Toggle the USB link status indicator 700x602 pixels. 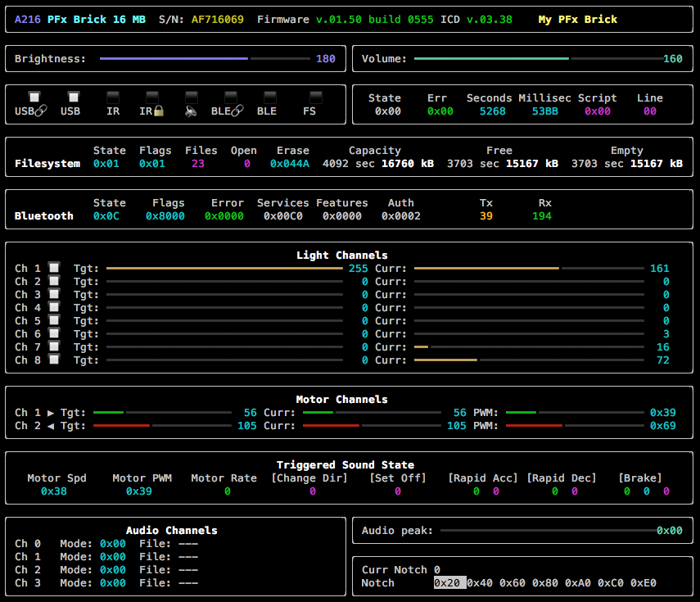(34, 97)
